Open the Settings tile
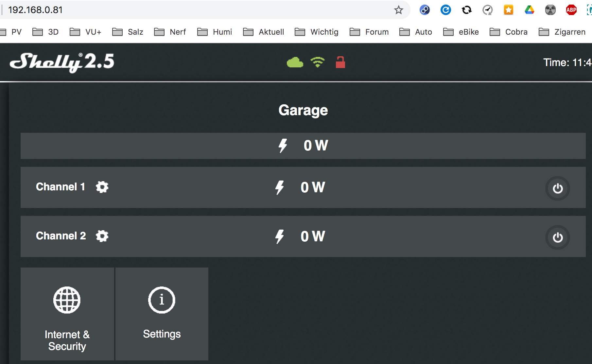This screenshot has width=592, height=364. [x=162, y=314]
